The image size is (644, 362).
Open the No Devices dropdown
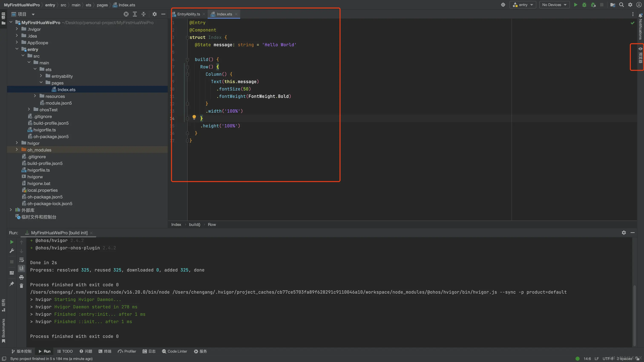(554, 5)
